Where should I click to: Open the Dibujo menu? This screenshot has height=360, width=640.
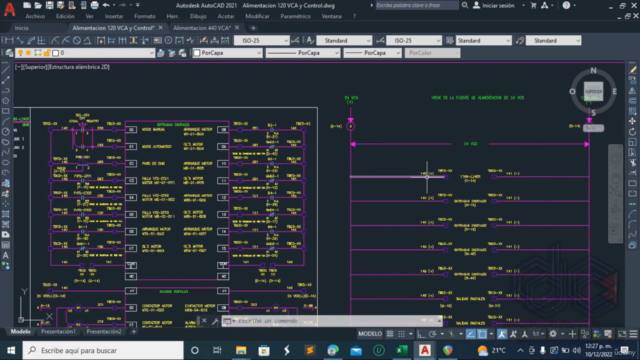[x=198, y=16]
